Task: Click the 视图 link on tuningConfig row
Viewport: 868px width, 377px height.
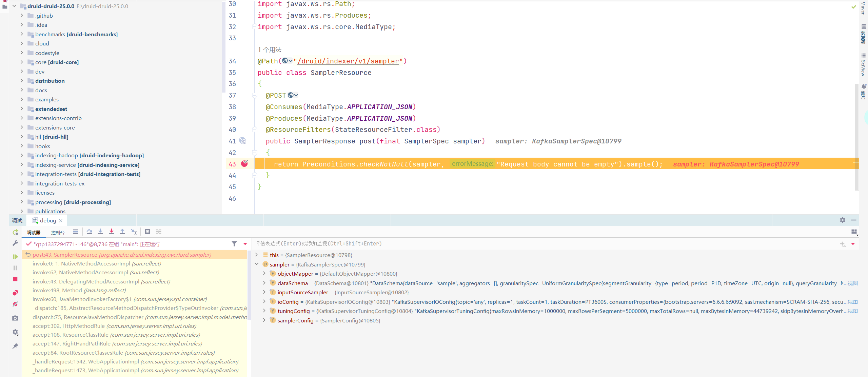Action: tap(853, 311)
